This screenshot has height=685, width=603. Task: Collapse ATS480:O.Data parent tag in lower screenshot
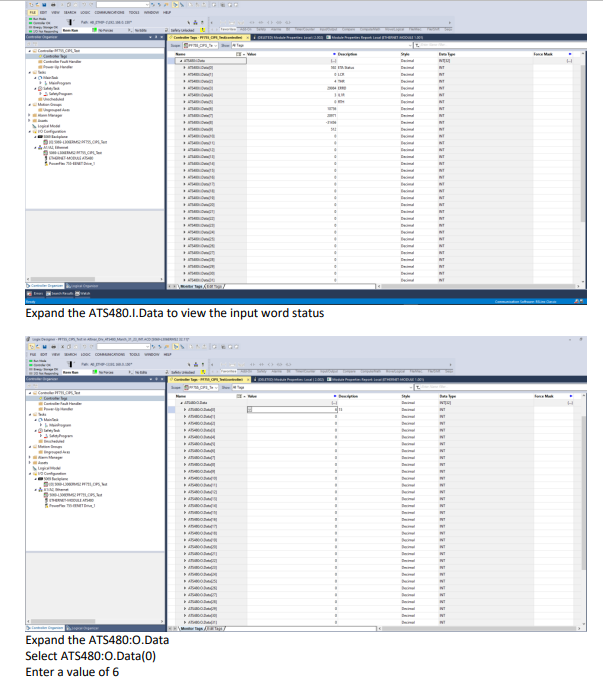(181, 403)
